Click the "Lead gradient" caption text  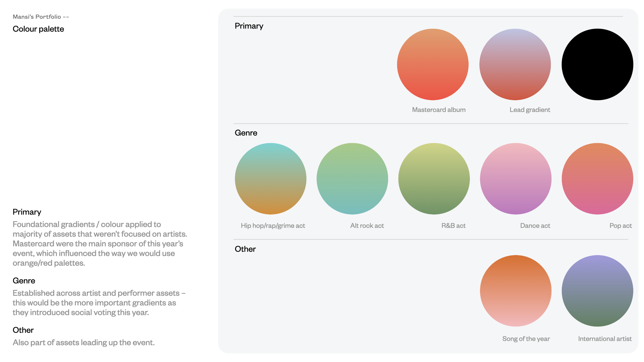(530, 110)
